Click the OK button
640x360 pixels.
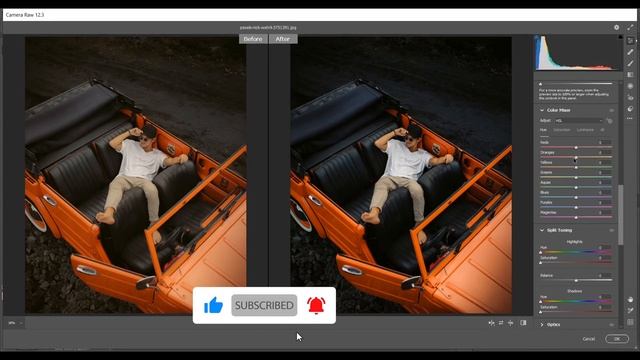[x=617, y=339]
